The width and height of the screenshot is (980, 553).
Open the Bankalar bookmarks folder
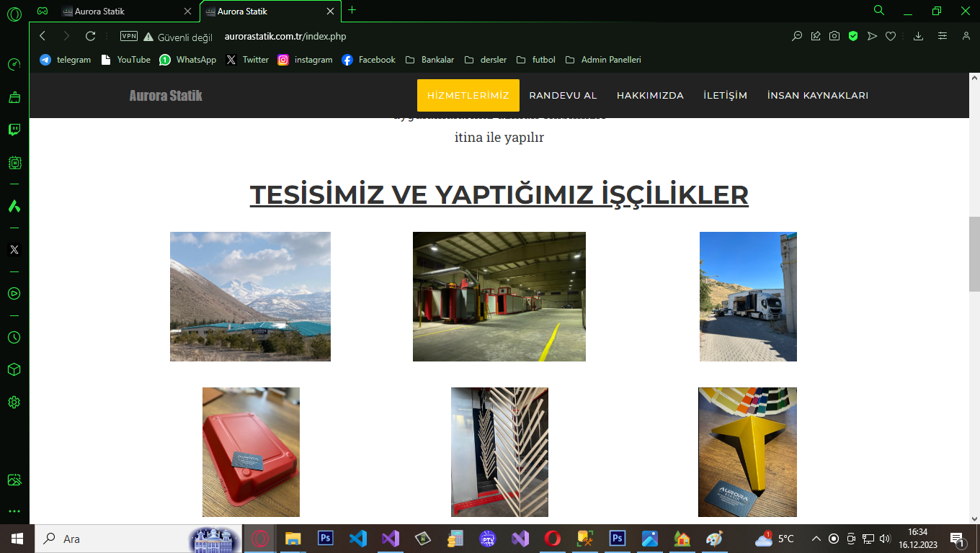coord(430,60)
